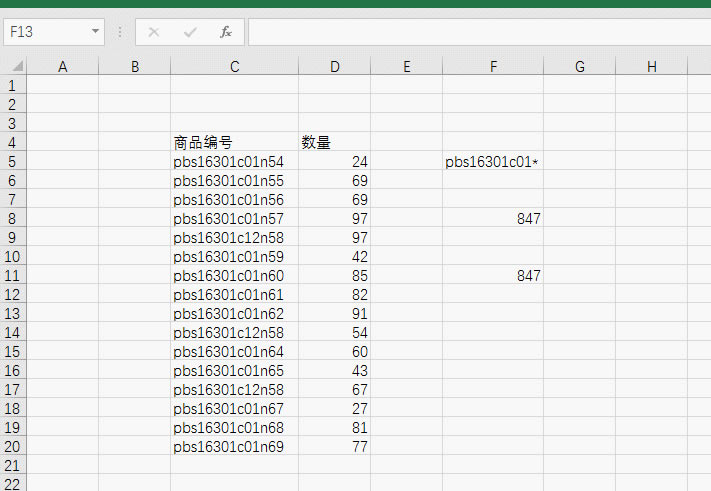Select column C header
This screenshot has width=711, height=491.
pos(234,67)
